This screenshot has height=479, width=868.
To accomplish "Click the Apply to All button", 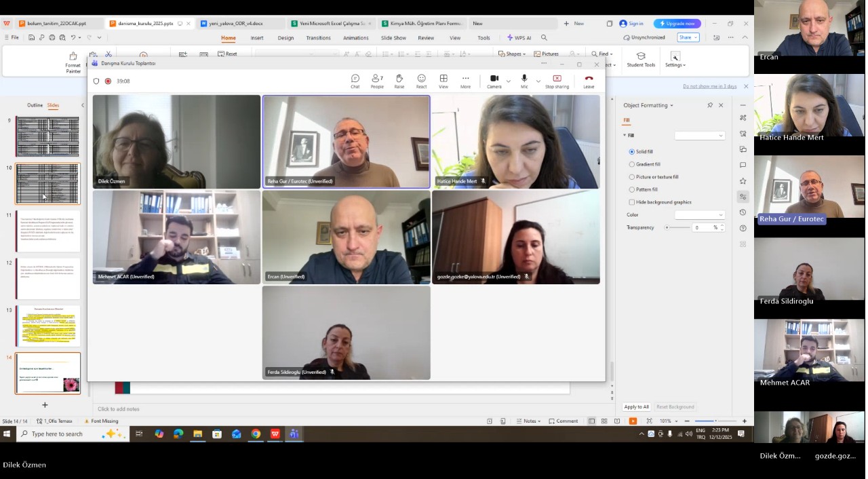I will point(636,407).
